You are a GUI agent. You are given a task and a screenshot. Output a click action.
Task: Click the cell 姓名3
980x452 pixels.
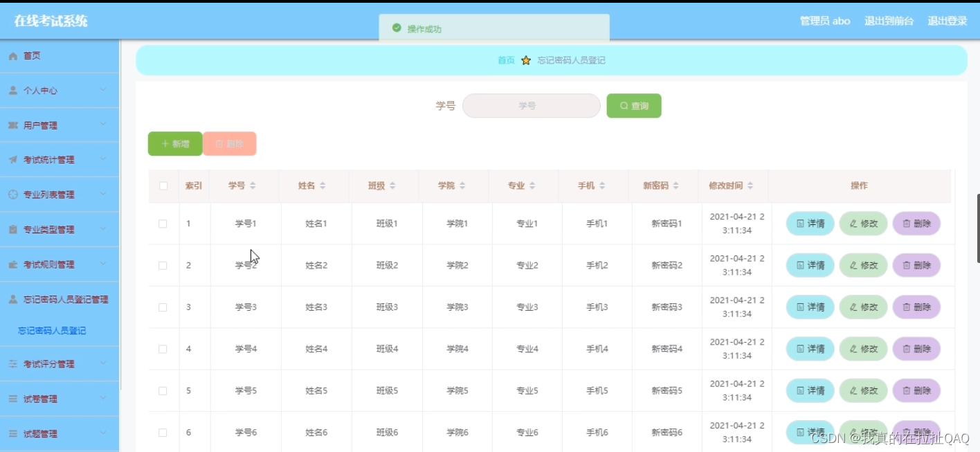[x=316, y=307]
